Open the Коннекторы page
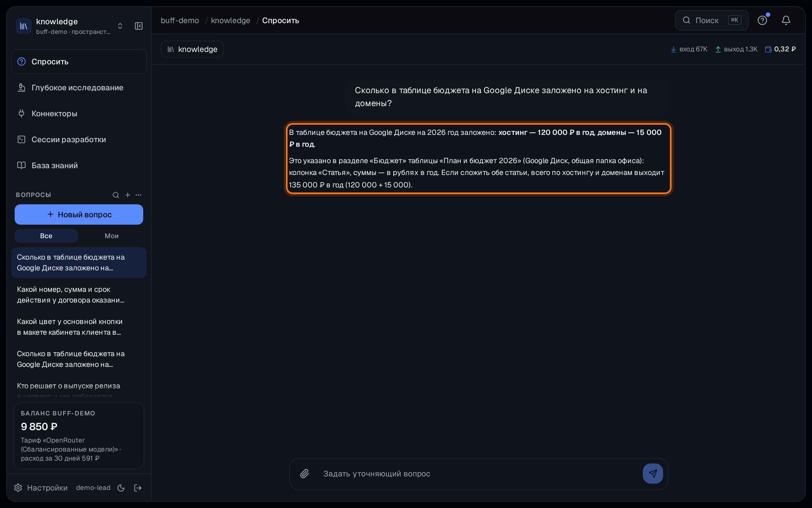This screenshot has height=508, width=812. pyautogui.click(x=79, y=113)
